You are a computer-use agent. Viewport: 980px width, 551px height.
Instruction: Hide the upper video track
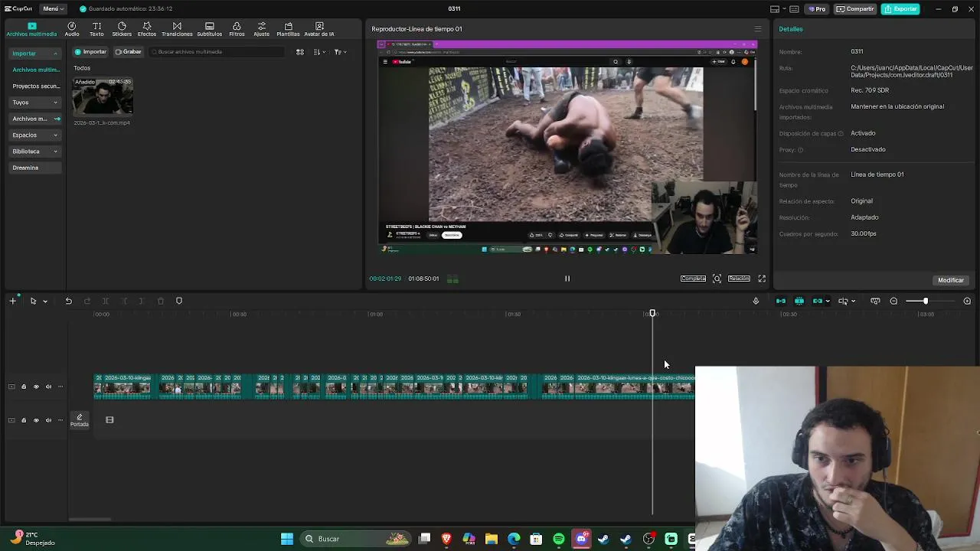pos(36,386)
